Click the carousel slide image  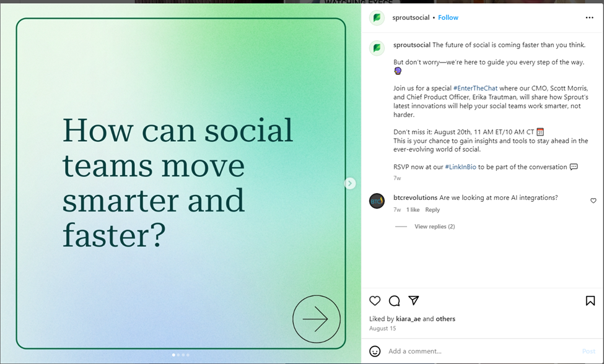point(181,183)
